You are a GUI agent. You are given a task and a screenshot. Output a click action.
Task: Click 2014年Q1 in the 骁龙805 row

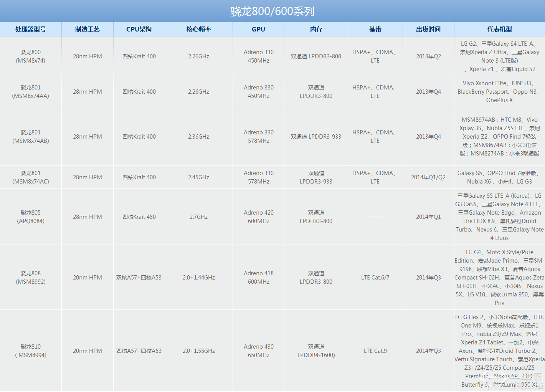428,217
